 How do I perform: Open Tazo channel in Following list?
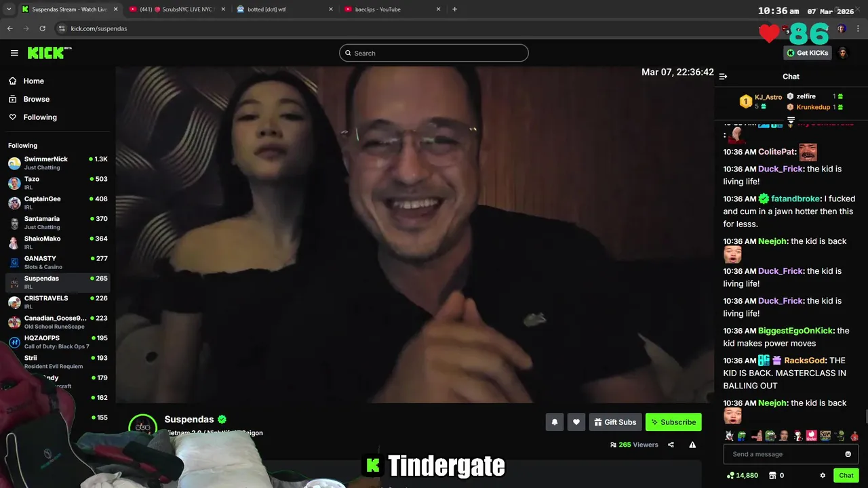(58, 183)
